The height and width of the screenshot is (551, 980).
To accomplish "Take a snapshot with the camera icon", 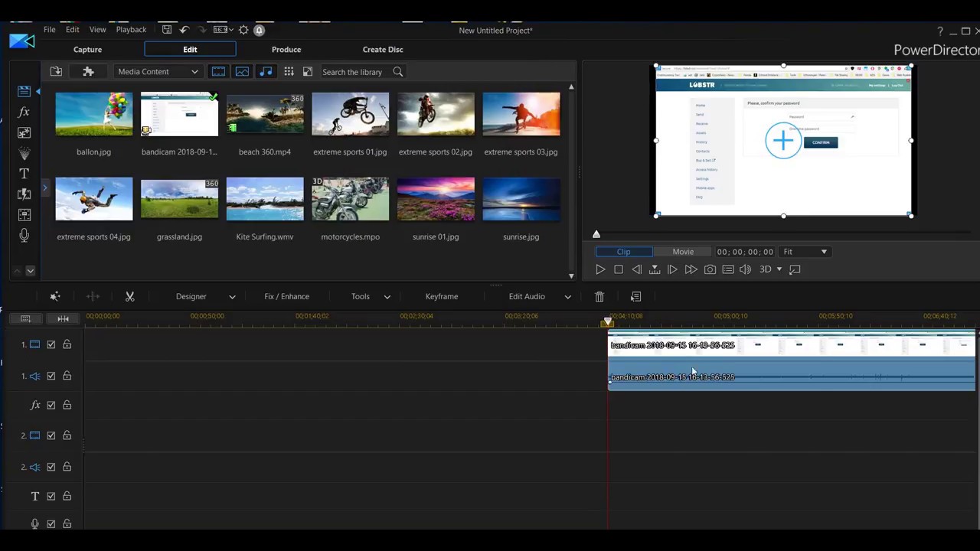I will (710, 269).
